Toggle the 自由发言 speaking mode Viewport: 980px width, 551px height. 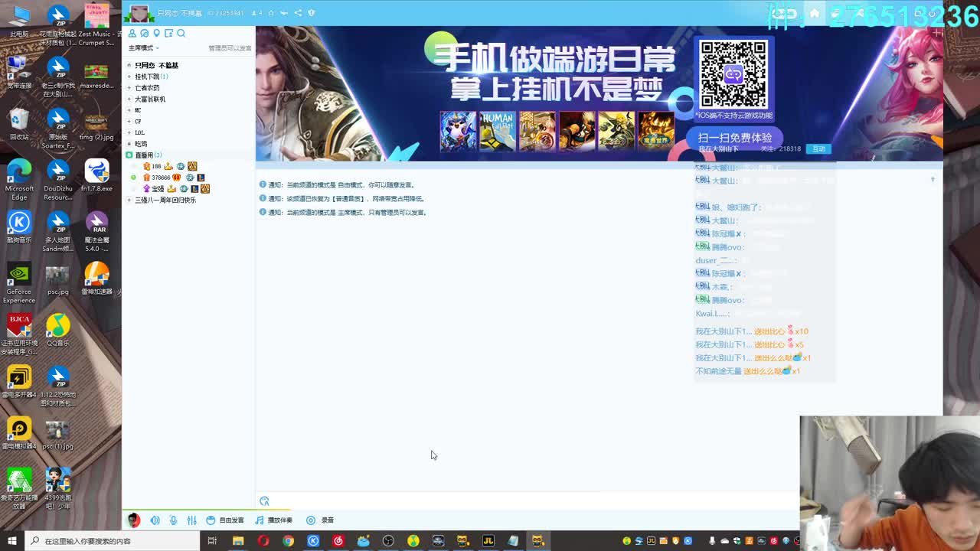coord(224,520)
